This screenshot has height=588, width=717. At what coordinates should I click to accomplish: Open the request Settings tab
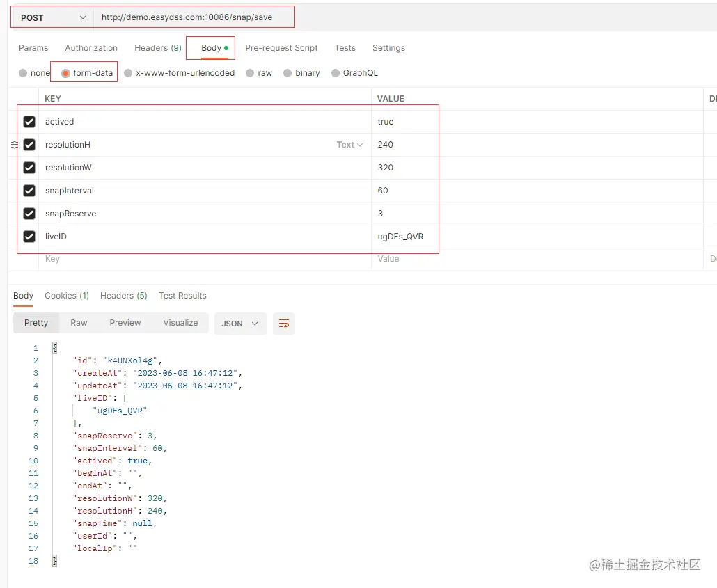coord(388,48)
